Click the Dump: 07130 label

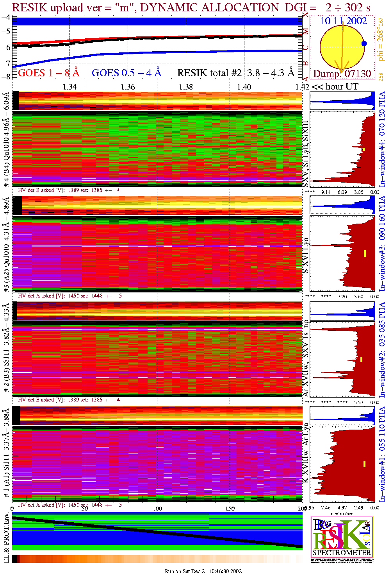point(342,74)
